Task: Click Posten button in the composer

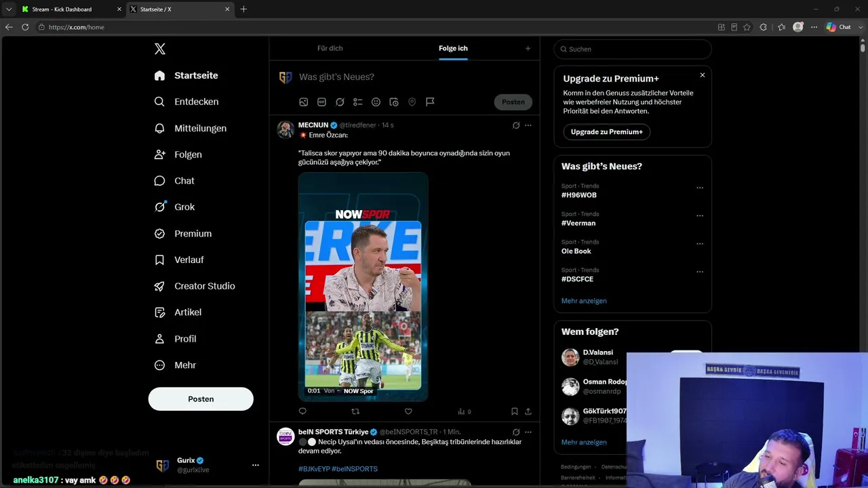Action: [x=513, y=102]
